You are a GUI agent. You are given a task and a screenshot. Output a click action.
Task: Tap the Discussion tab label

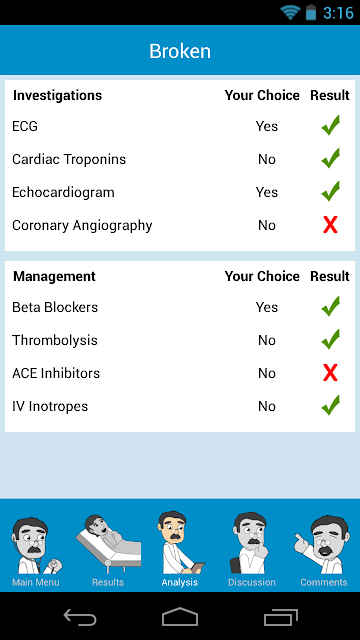coord(251,582)
